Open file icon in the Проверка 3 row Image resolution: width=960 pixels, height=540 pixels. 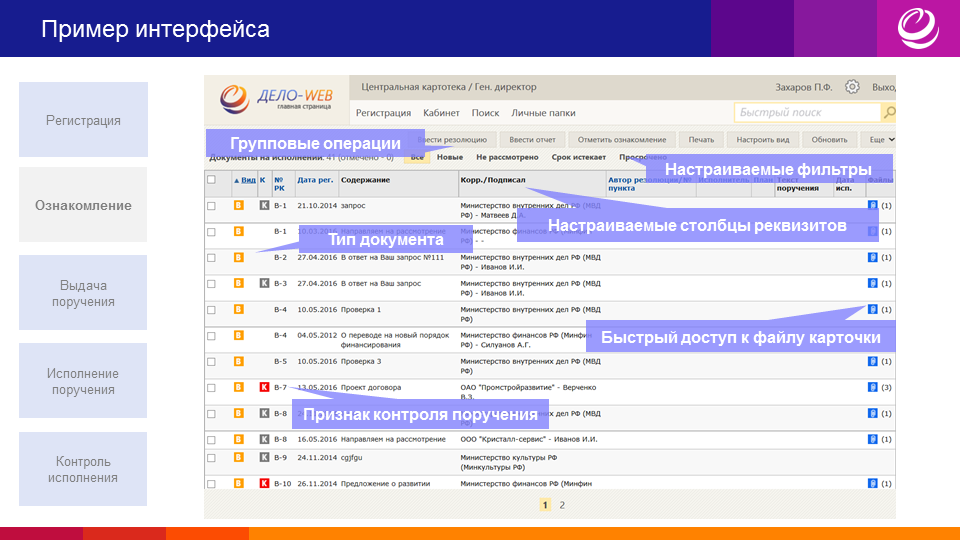[872, 361]
